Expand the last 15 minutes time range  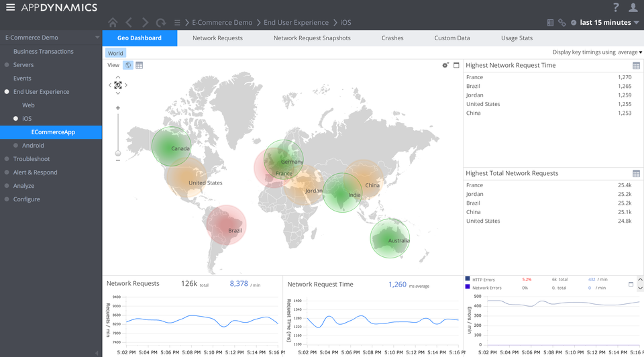click(x=606, y=22)
